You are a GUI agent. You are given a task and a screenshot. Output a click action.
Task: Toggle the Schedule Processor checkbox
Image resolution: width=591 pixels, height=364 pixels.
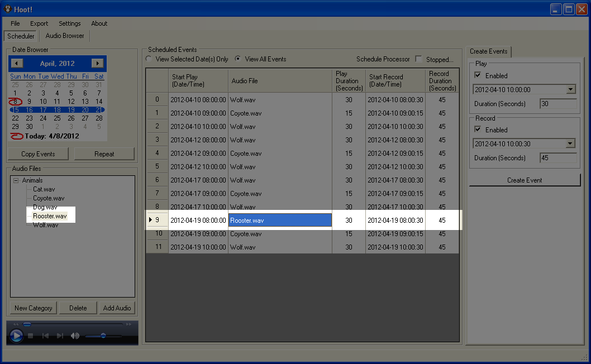418,59
